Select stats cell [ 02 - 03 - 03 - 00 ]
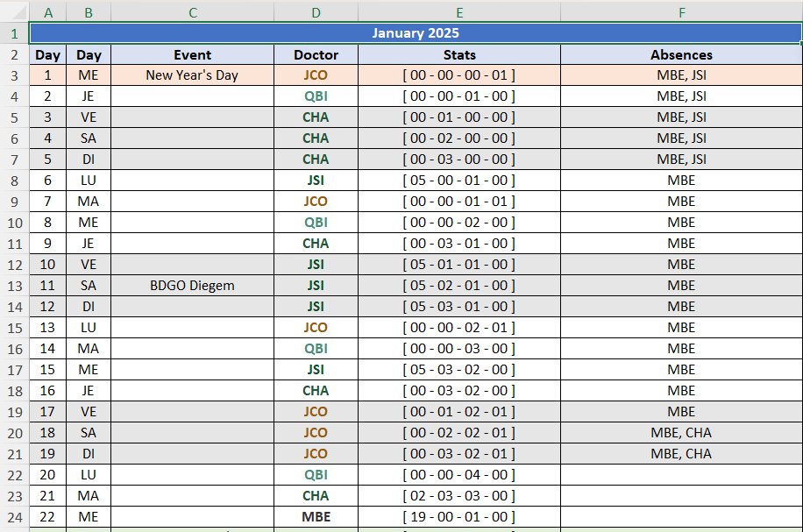 coord(459,496)
